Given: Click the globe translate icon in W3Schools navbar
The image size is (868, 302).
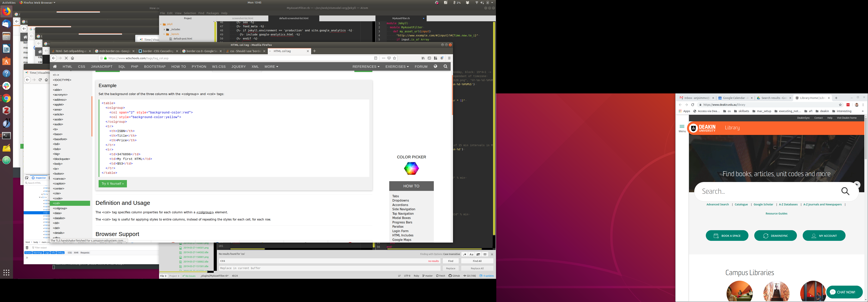Looking at the screenshot, I should click(x=435, y=67).
